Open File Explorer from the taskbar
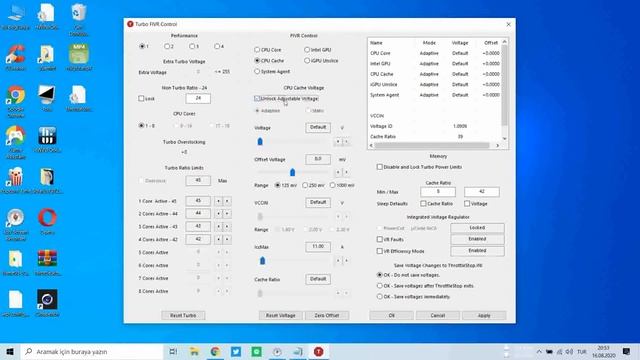640x360 pixels. (194, 351)
